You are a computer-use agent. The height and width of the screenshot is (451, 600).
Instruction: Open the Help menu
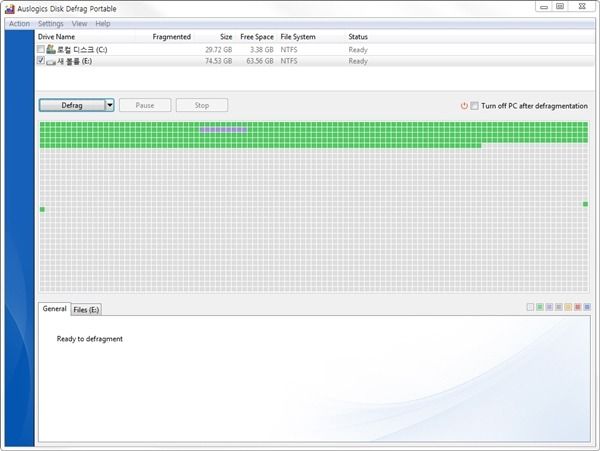[103, 24]
